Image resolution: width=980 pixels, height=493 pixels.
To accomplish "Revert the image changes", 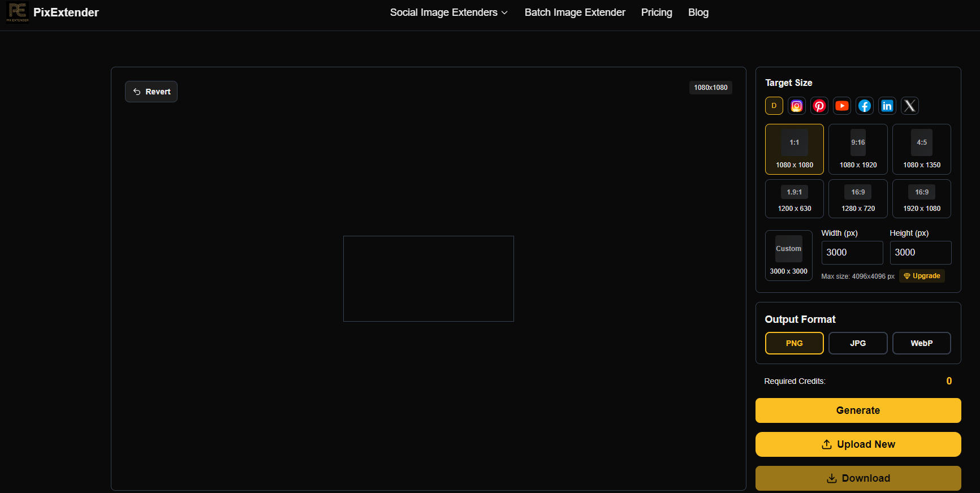I will pyautogui.click(x=151, y=92).
